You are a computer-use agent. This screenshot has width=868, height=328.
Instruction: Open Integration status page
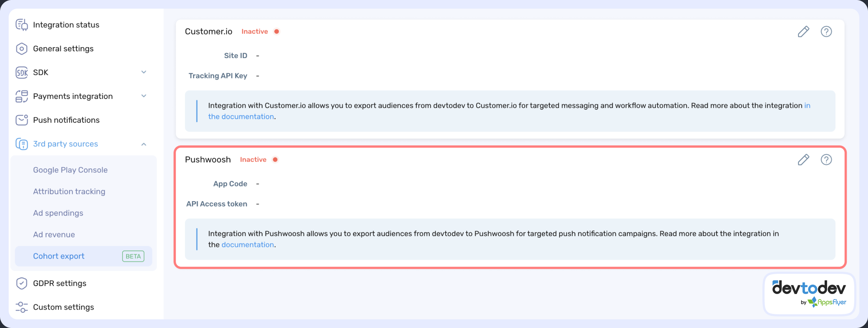66,25
